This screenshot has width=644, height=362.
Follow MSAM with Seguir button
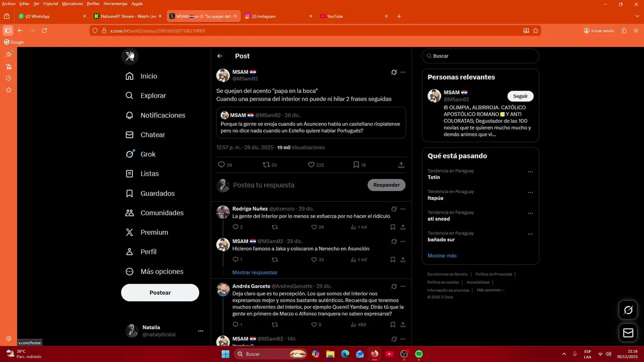click(520, 96)
